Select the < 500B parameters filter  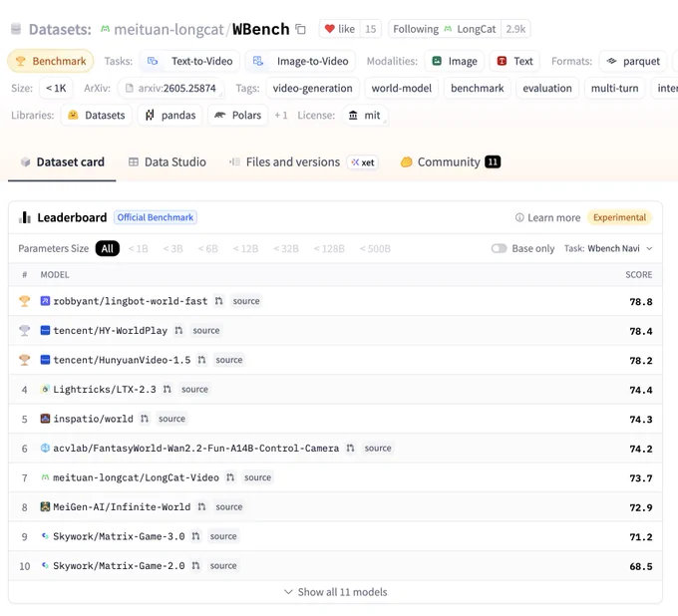[x=375, y=249]
